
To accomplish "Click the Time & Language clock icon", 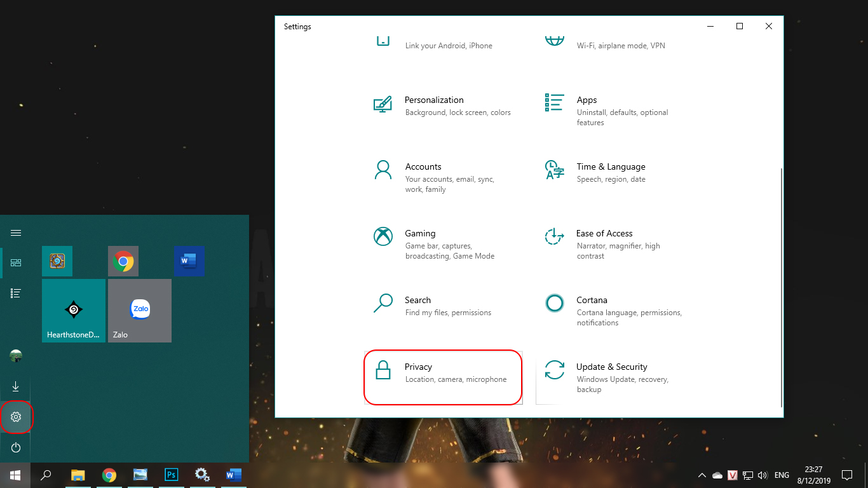I will coord(555,170).
